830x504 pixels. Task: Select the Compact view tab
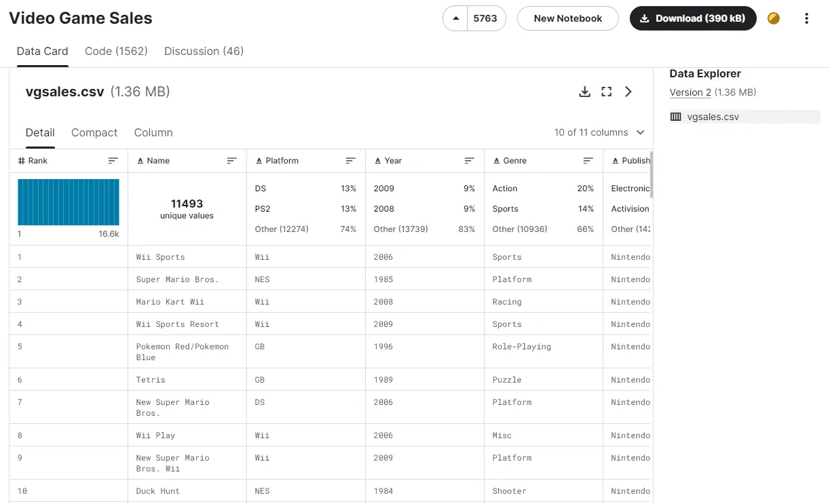tap(94, 132)
